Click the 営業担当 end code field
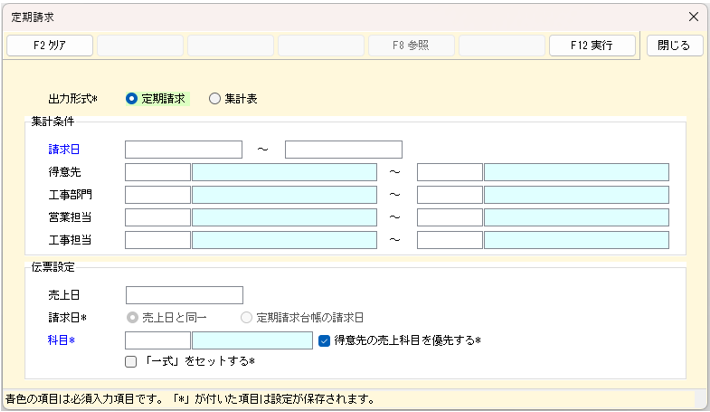 coord(450,217)
